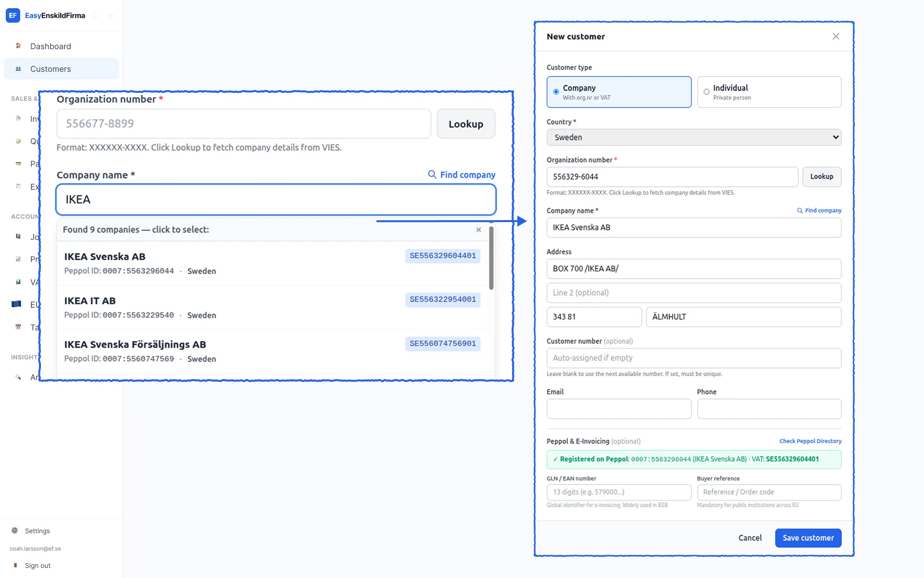Select the IKEA Svenska Försäljnings AB result
The height and width of the screenshot is (578, 924).
(x=272, y=351)
